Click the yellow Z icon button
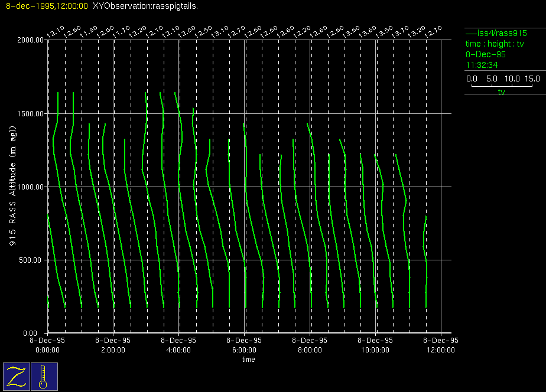This screenshot has width=546, height=392. pyautogui.click(x=17, y=376)
